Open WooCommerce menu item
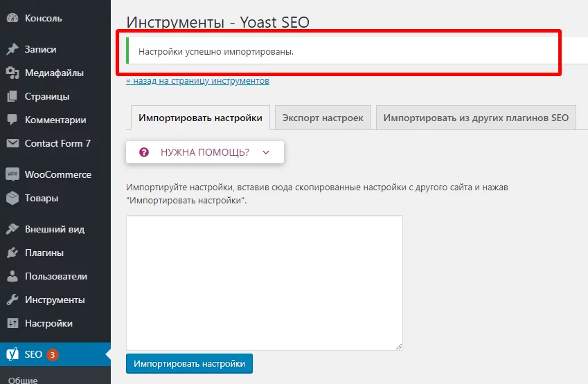The height and width of the screenshot is (384, 588). [58, 174]
